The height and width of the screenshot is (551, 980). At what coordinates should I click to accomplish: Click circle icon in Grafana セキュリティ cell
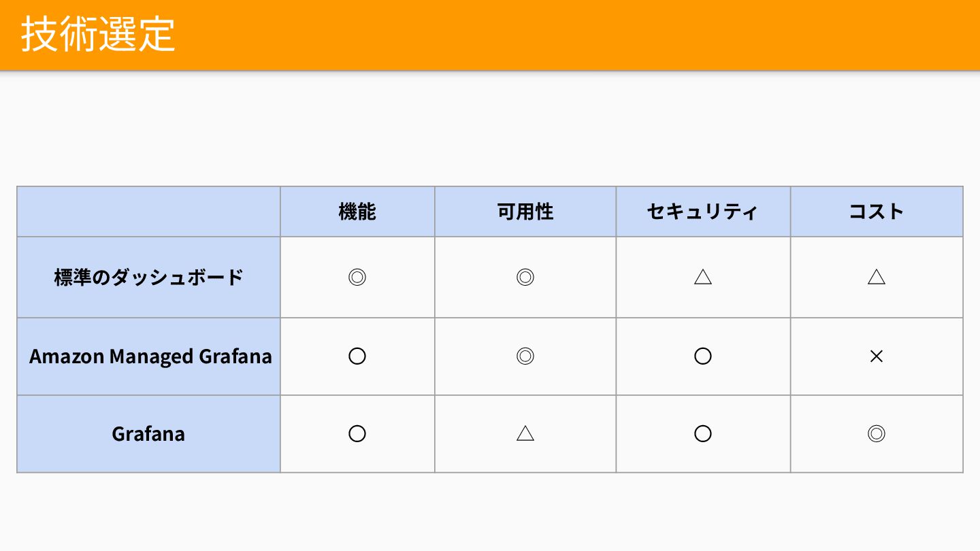(x=703, y=433)
